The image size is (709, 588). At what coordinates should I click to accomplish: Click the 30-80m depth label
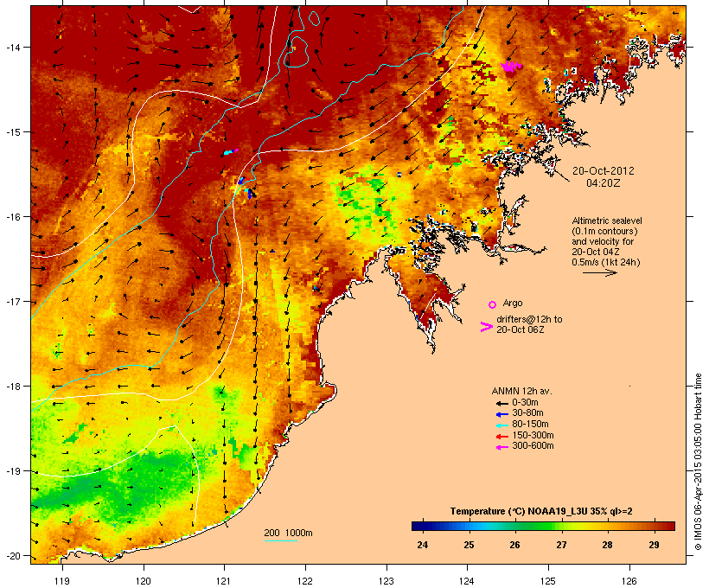tap(527, 413)
